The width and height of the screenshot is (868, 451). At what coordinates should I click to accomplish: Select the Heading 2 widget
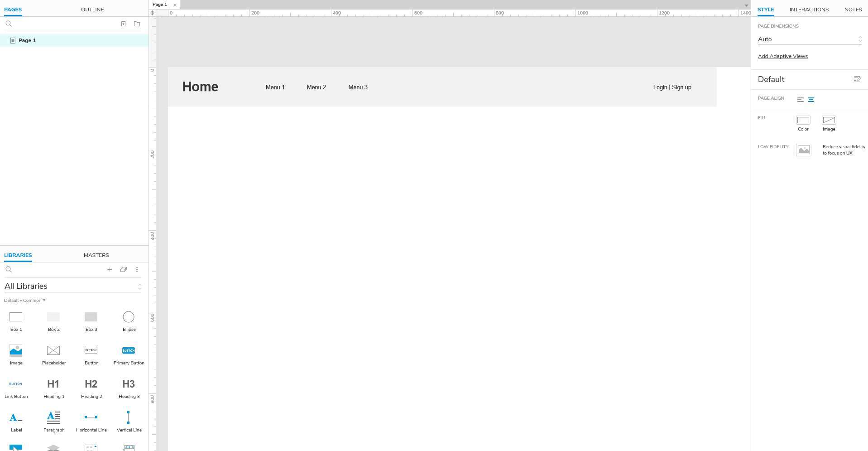(x=91, y=389)
